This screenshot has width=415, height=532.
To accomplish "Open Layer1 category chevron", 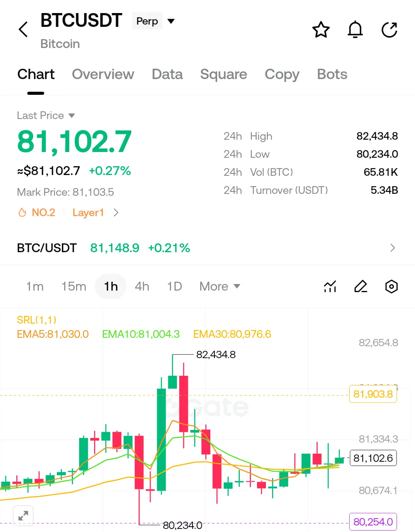I will point(116,212).
